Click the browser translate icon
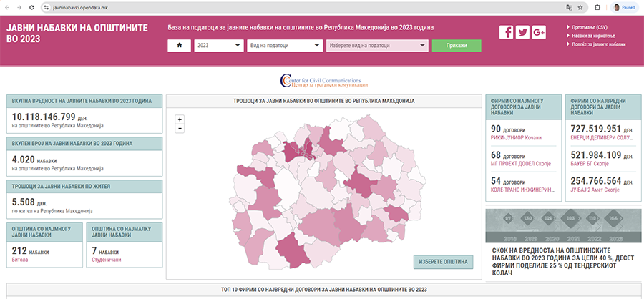 pyautogui.click(x=568, y=6)
